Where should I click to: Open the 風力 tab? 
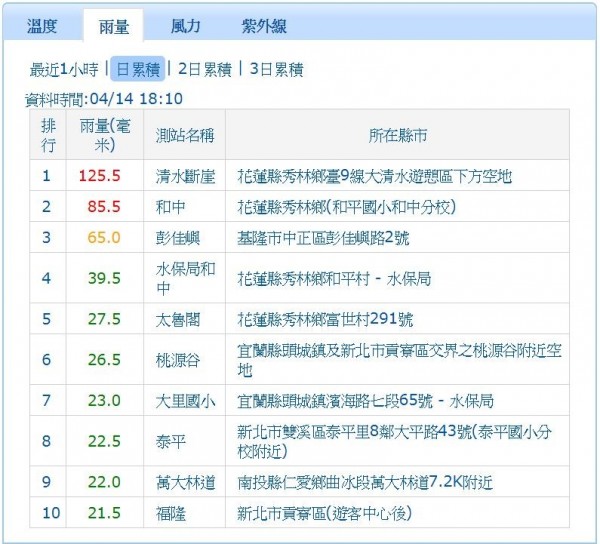click(x=186, y=26)
